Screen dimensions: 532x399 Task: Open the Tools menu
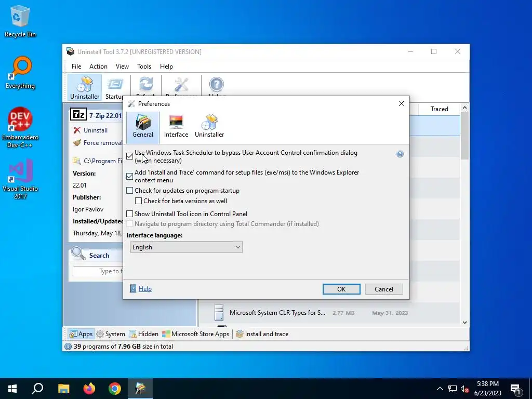click(144, 66)
